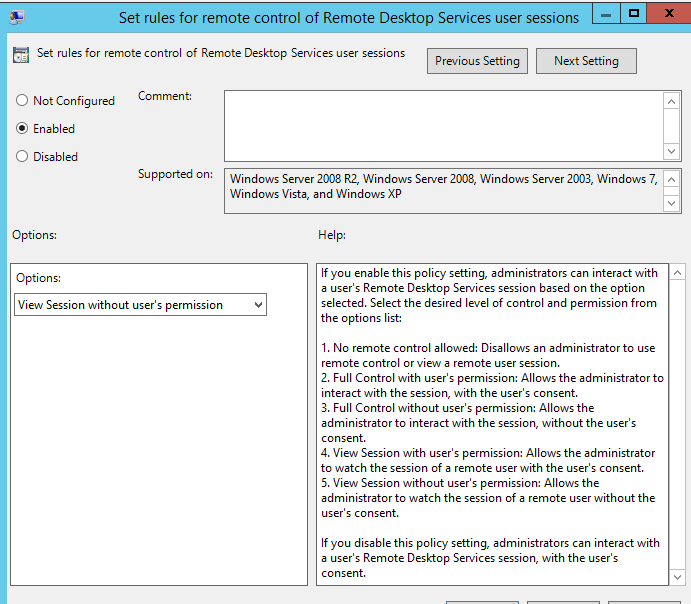Advance to Next Setting
The width and height of the screenshot is (691, 604).
pos(586,61)
